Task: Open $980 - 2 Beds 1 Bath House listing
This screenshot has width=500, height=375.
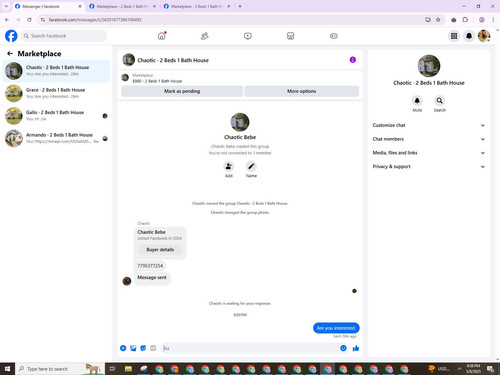Action: point(157,81)
